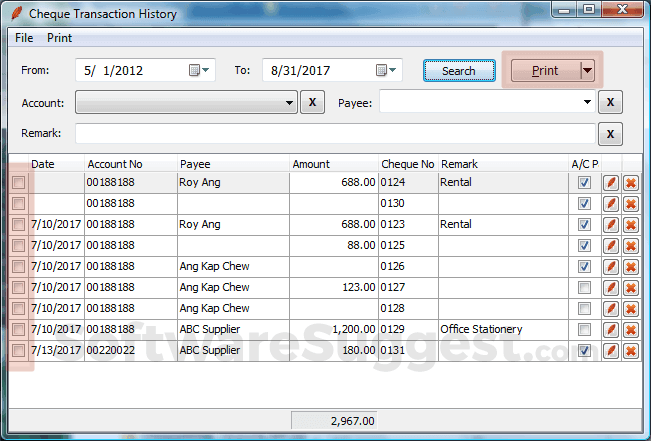The height and width of the screenshot is (441, 651).
Task: Clear the Remark field with X button
Action: pos(611,134)
